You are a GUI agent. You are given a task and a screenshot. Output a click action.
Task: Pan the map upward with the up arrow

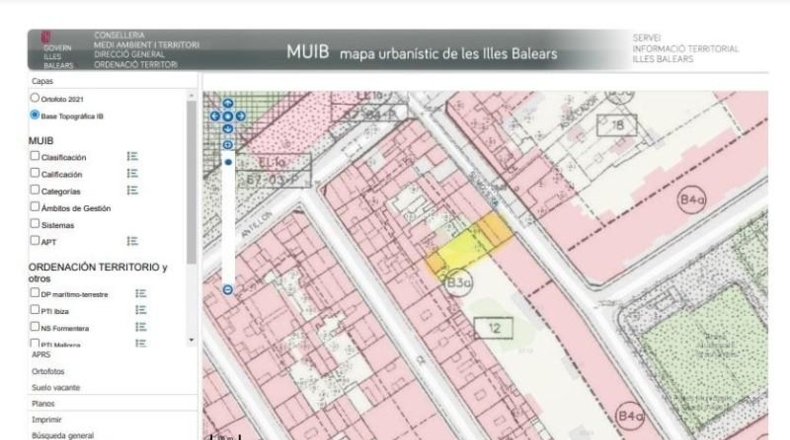(x=228, y=103)
